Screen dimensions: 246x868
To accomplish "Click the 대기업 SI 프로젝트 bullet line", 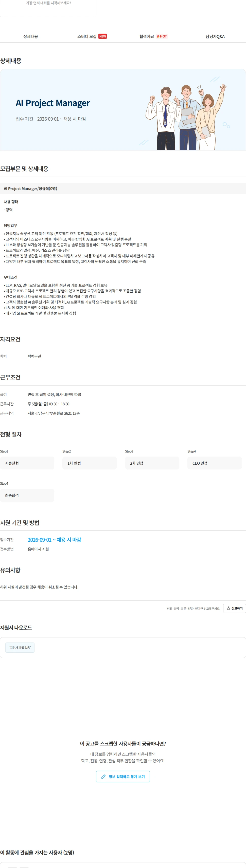I will click(x=40, y=313).
